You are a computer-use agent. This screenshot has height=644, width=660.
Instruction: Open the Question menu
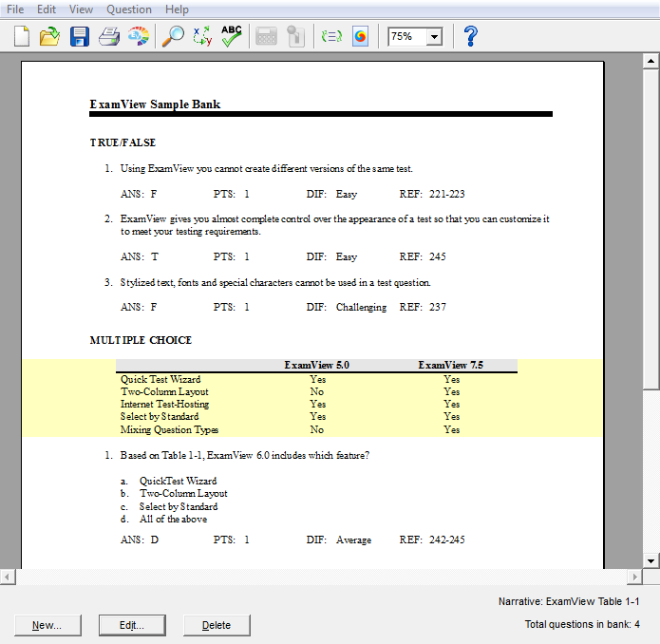point(129,9)
